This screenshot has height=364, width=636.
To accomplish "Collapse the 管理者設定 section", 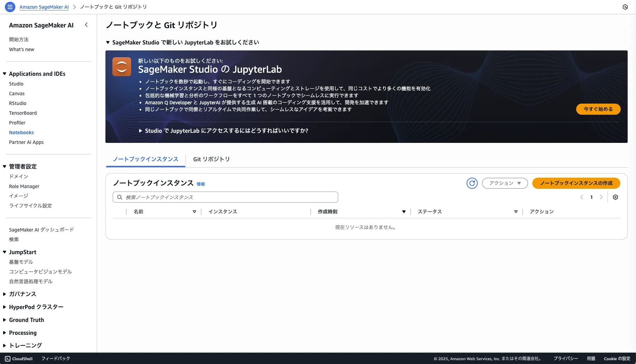I will [5, 167].
